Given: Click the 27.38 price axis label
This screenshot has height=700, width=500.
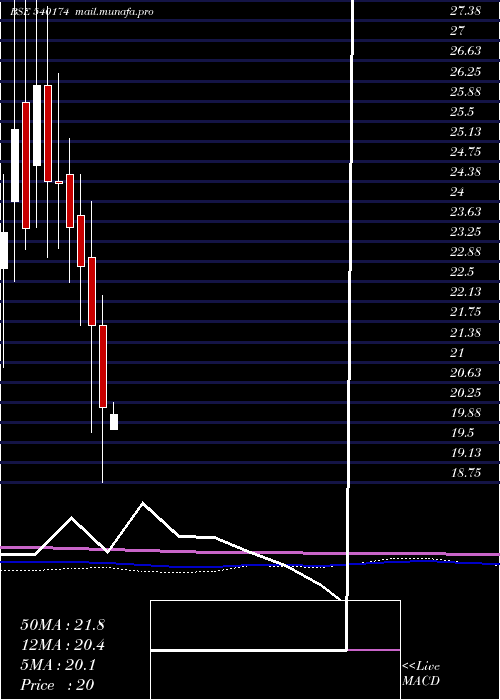Looking at the screenshot, I should [x=465, y=11].
